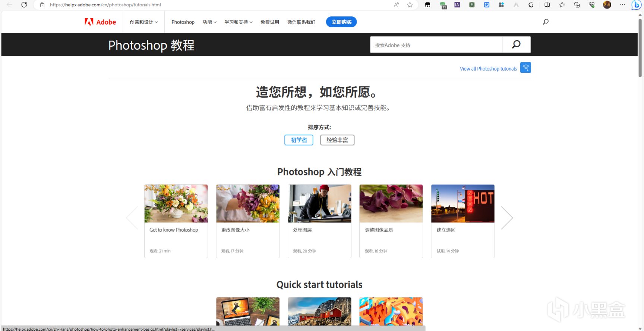Click the Photoshop 教程 page title
This screenshot has width=644, height=331.
(x=151, y=45)
